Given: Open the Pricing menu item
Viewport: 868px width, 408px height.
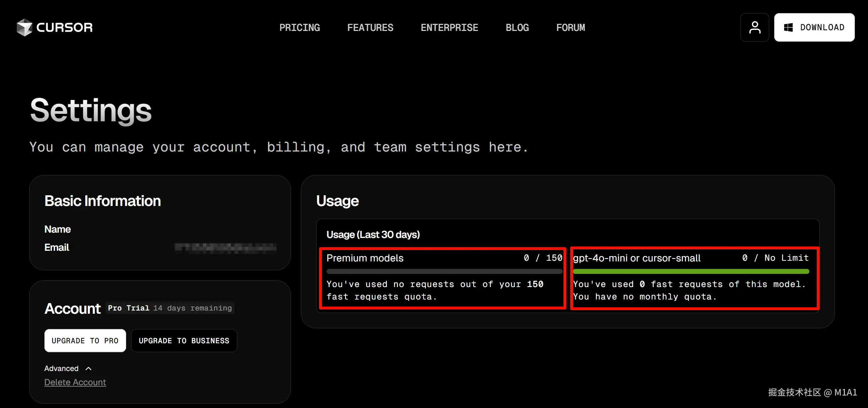Looking at the screenshot, I should (300, 27).
